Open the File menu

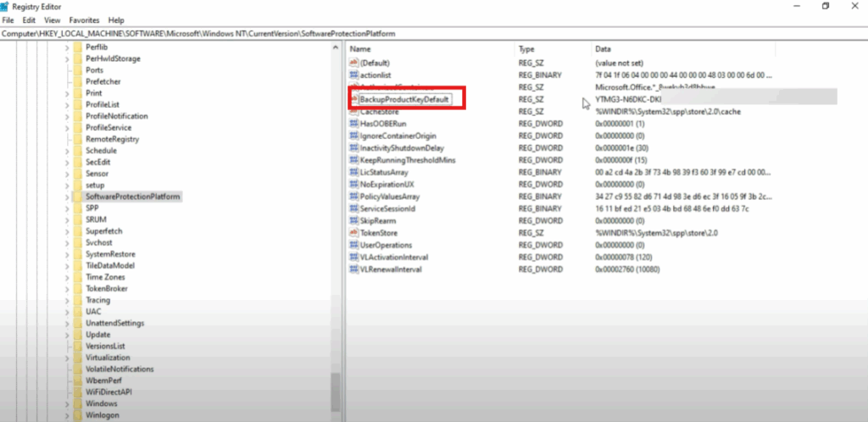[8, 19]
